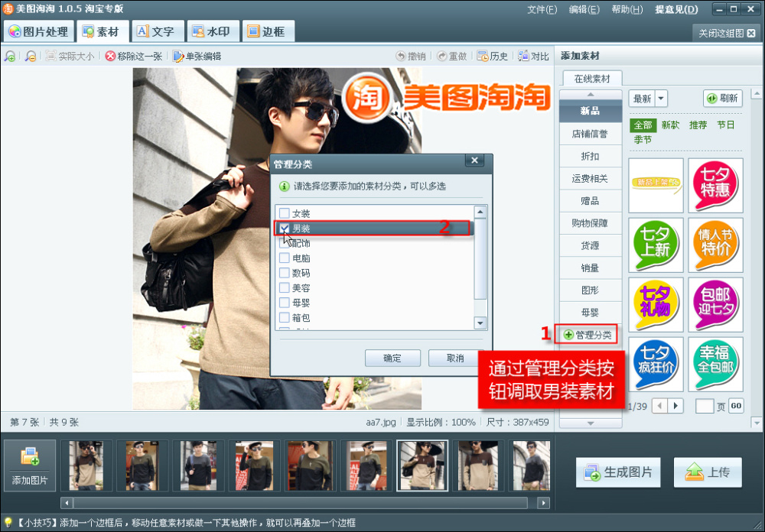The image size is (765, 532).
Task: Insert the 幸福全包邮 teal sticker
Action: pos(715,365)
